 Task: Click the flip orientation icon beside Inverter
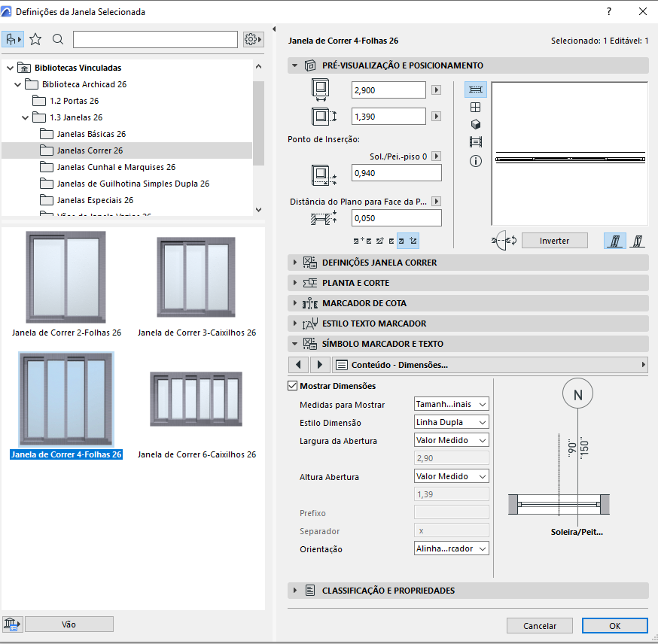click(504, 241)
